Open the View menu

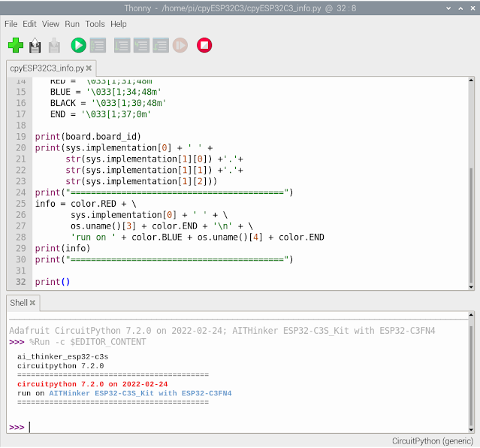[50, 24]
